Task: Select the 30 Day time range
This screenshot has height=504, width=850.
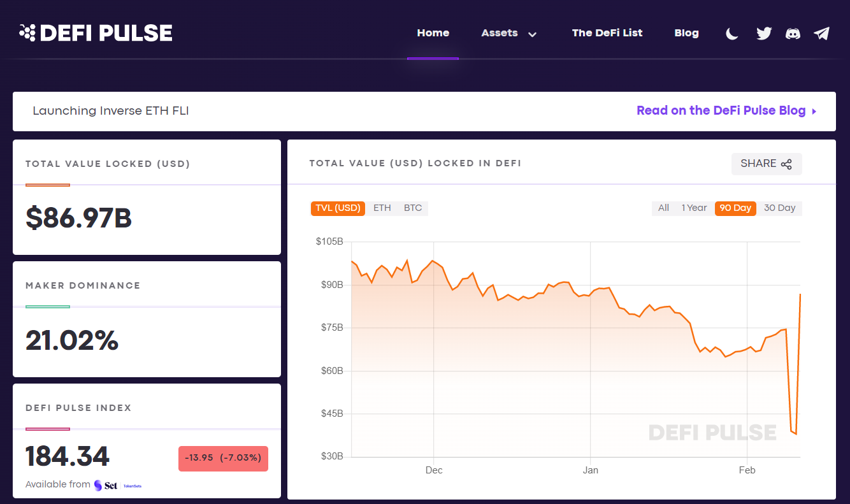Action: pyautogui.click(x=779, y=208)
